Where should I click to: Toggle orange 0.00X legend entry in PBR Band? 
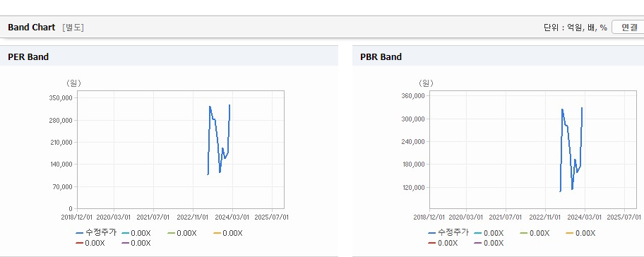pyautogui.click(x=580, y=233)
